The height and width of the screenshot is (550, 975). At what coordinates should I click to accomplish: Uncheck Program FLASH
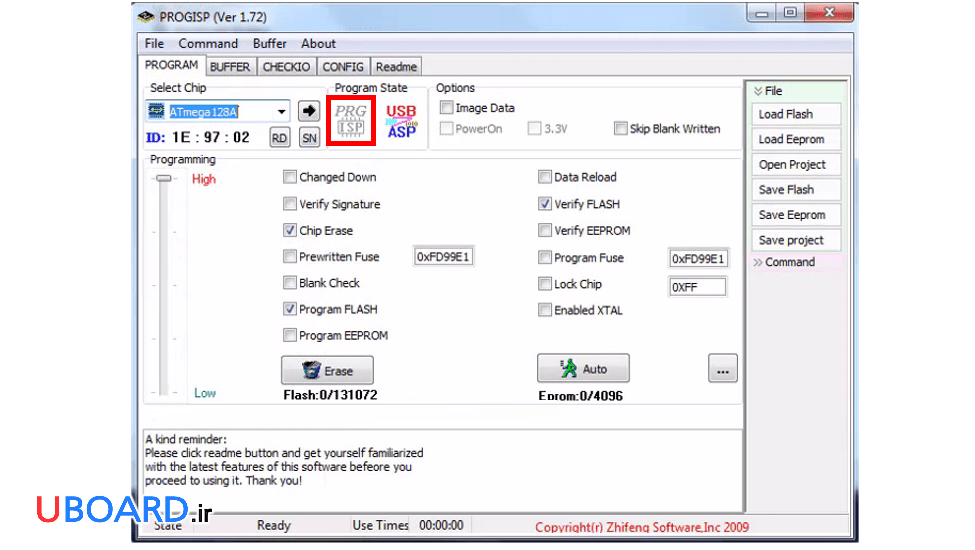[290, 309]
